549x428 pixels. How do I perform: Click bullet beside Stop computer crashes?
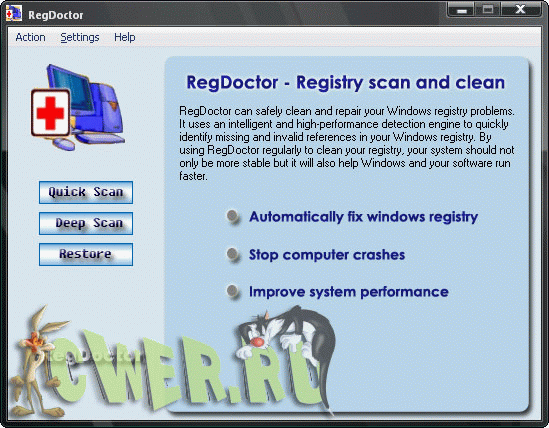pos(233,254)
